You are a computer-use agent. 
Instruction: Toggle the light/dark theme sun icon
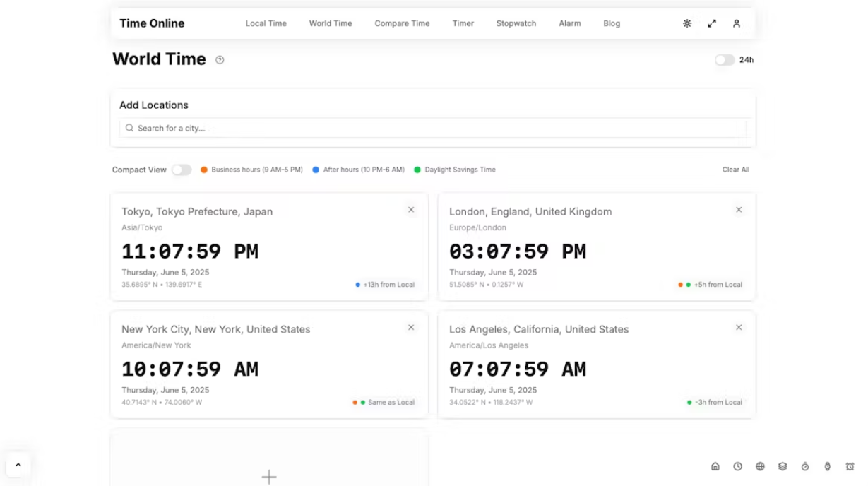687,23
